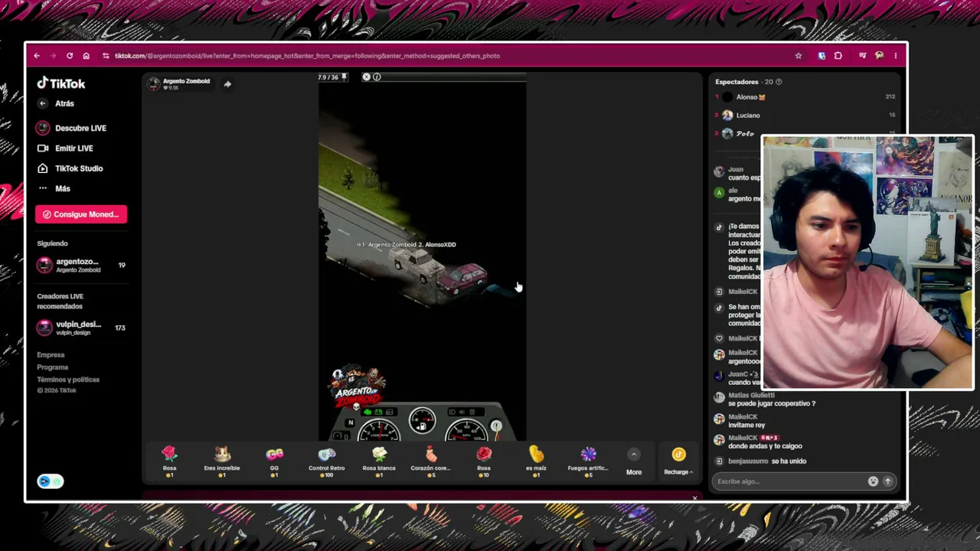Click the Consigue Monedas button

pyautogui.click(x=81, y=214)
